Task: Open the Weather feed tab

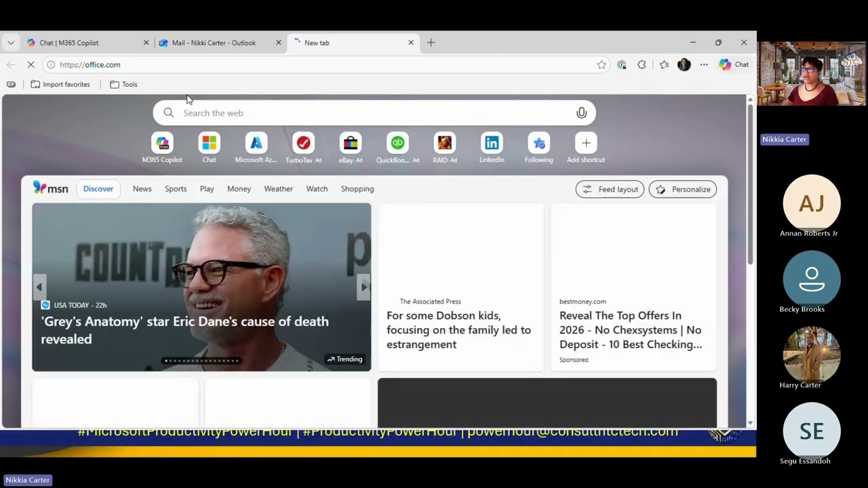Action: point(279,189)
